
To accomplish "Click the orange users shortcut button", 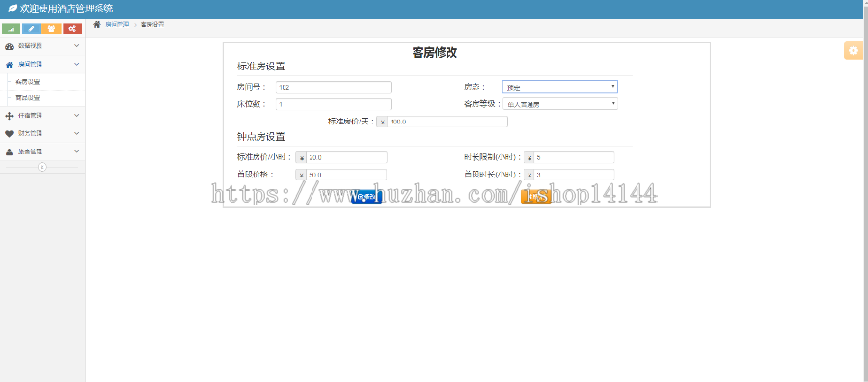I will [51, 29].
